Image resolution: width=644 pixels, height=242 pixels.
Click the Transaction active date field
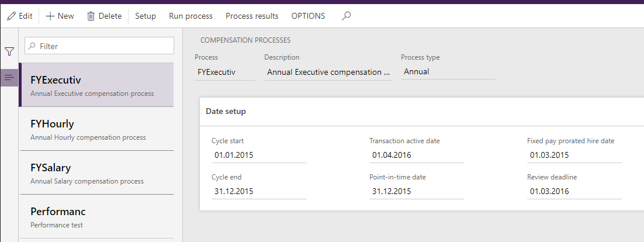(416, 155)
